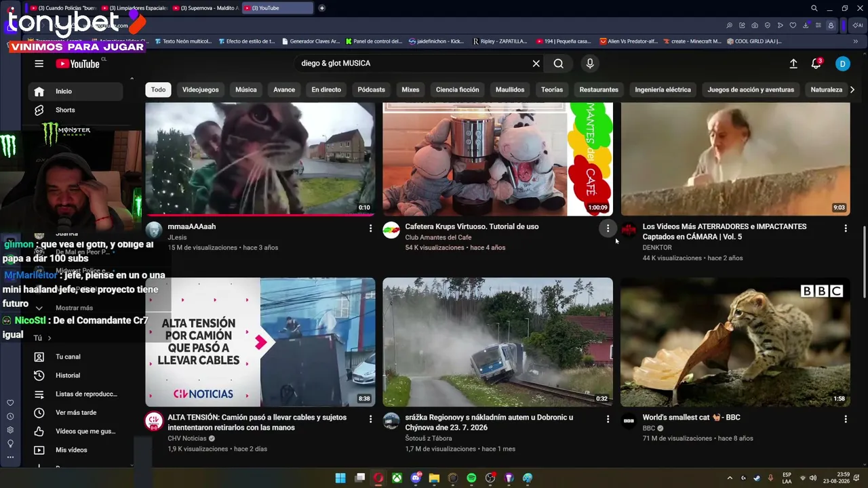This screenshot has width=868, height=488.
Task: Open a new browser tab with plus
Action: [321, 8]
